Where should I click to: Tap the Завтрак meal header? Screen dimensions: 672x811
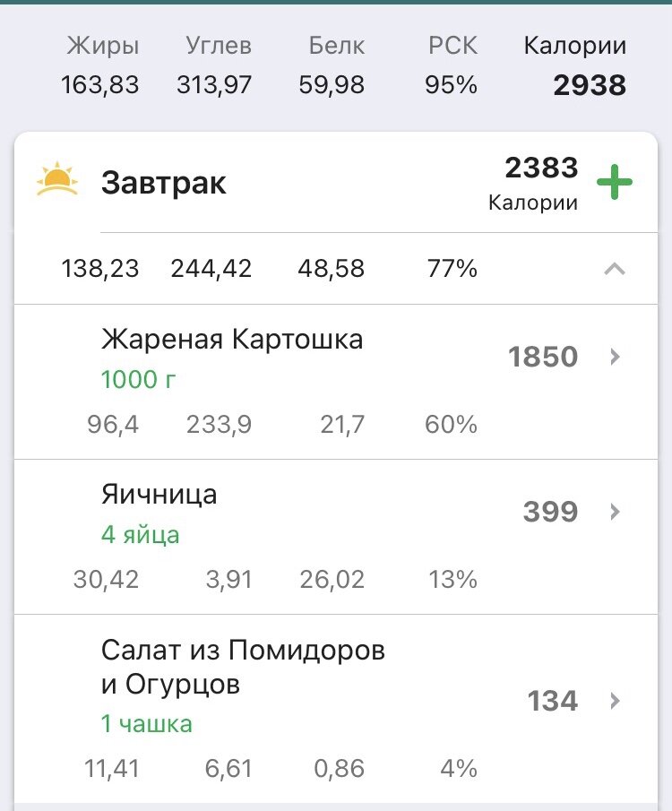163,183
